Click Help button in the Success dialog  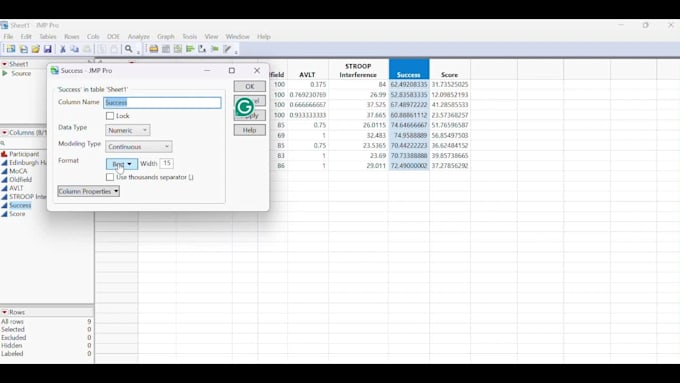pos(250,130)
